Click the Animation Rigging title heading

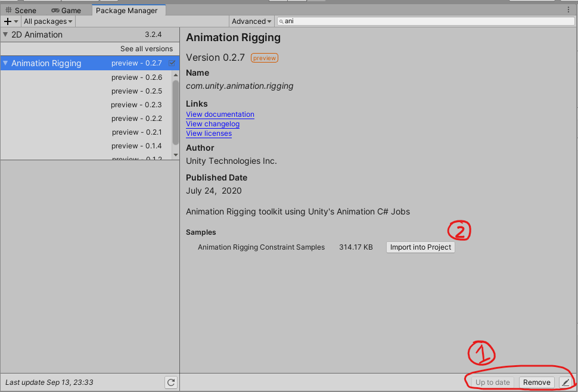coord(234,38)
